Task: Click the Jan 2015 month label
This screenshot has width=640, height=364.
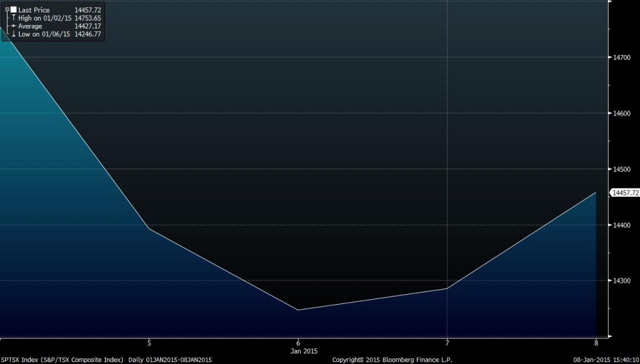Action: point(298,350)
